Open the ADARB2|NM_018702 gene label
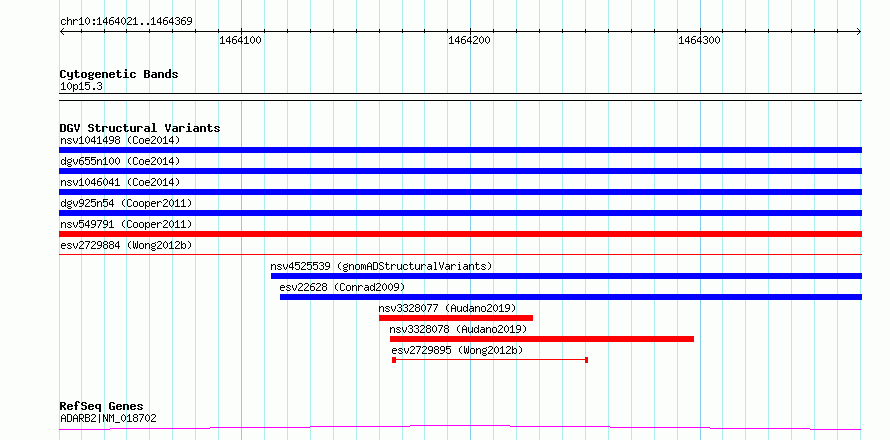The height and width of the screenshot is (440, 890). pos(108,419)
